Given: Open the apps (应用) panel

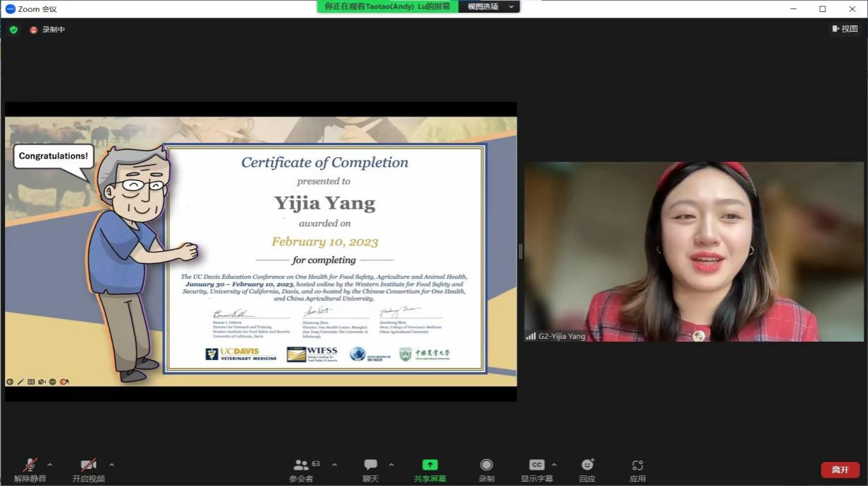Looking at the screenshot, I should 637,465.
